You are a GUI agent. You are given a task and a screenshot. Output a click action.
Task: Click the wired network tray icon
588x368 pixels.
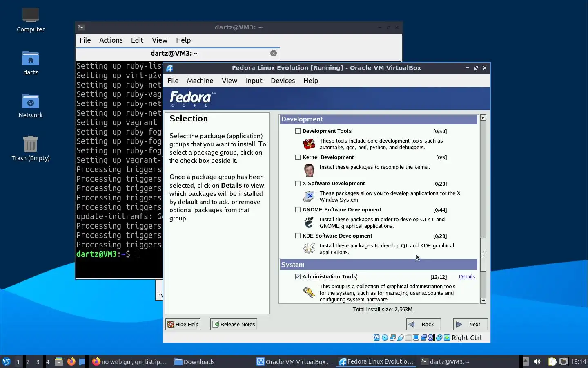point(563,361)
